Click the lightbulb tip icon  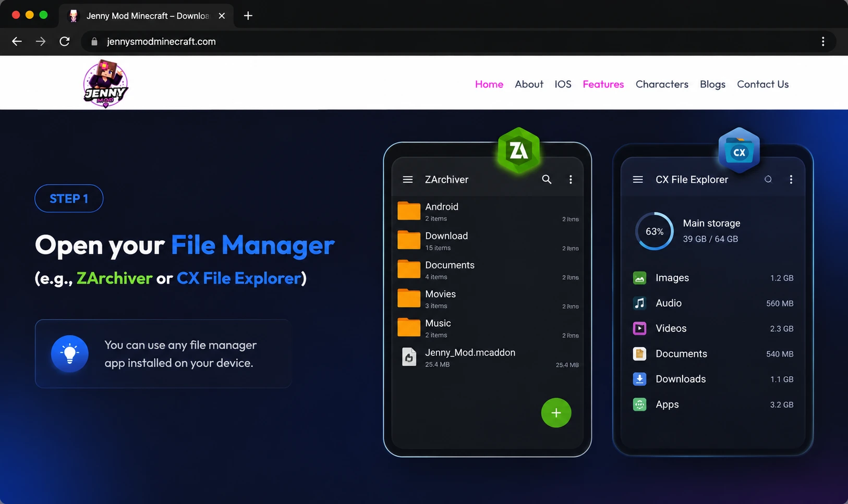(x=69, y=353)
